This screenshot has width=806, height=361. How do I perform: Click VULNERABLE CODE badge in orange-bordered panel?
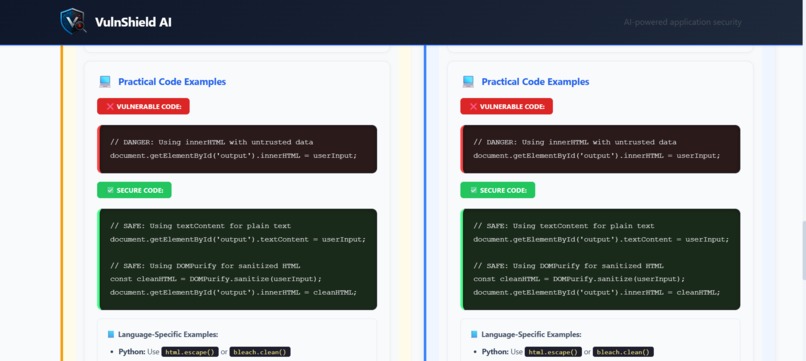point(143,106)
